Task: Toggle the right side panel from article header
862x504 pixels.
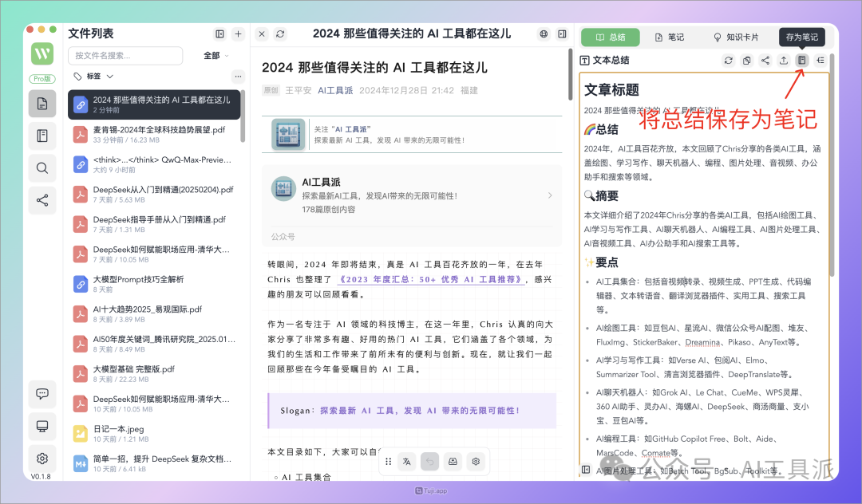Action: coord(562,34)
